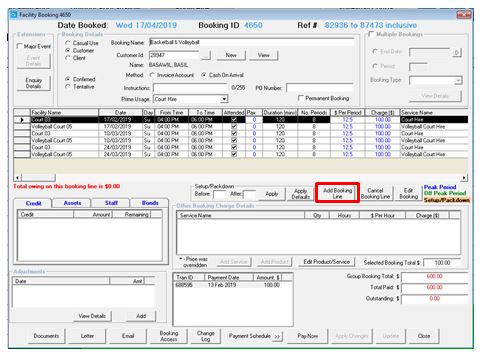
Task: Select Volleyball Court 05 row dated 10/03/2019
Action: [x=241, y=140]
